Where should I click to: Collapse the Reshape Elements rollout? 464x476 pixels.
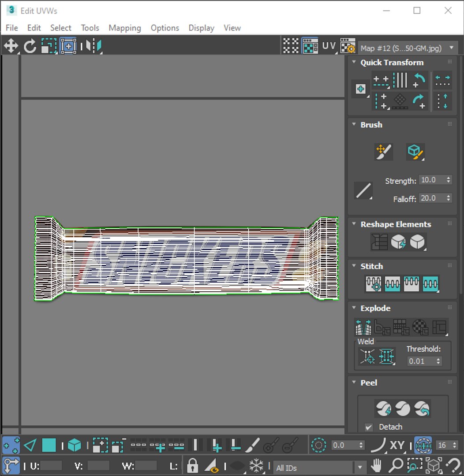pos(354,224)
